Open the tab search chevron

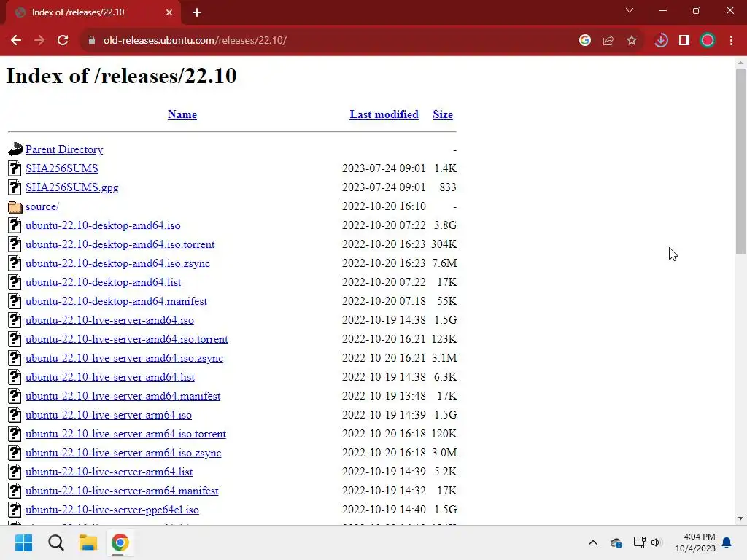click(630, 10)
